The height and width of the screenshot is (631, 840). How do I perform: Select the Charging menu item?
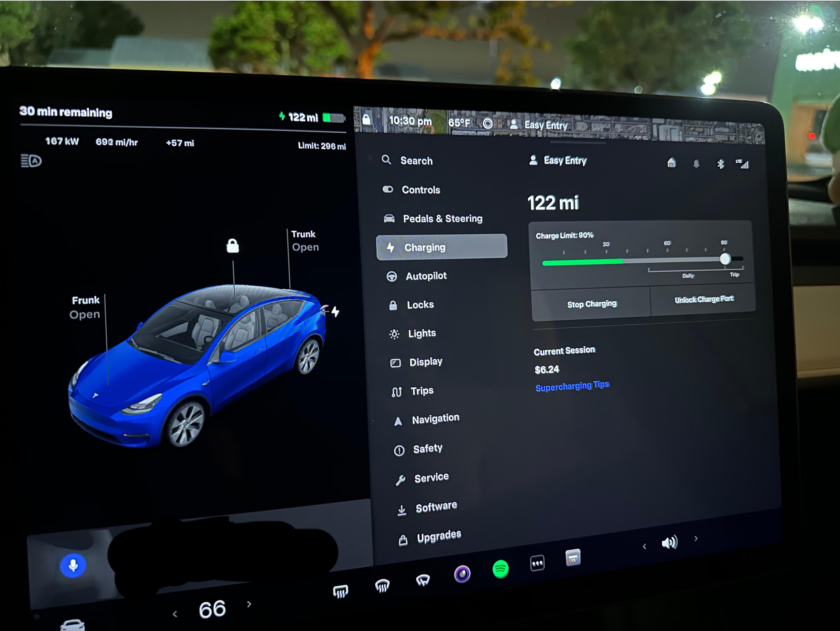(442, 247)
